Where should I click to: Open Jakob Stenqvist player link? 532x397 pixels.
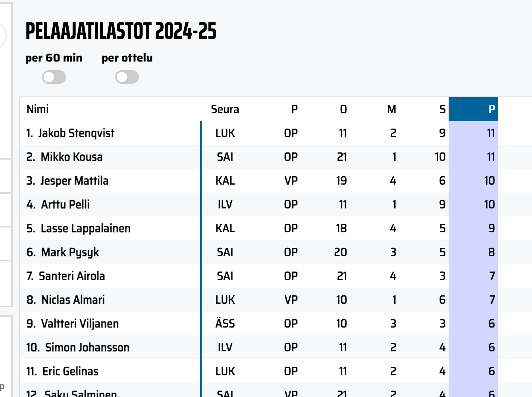76,133
